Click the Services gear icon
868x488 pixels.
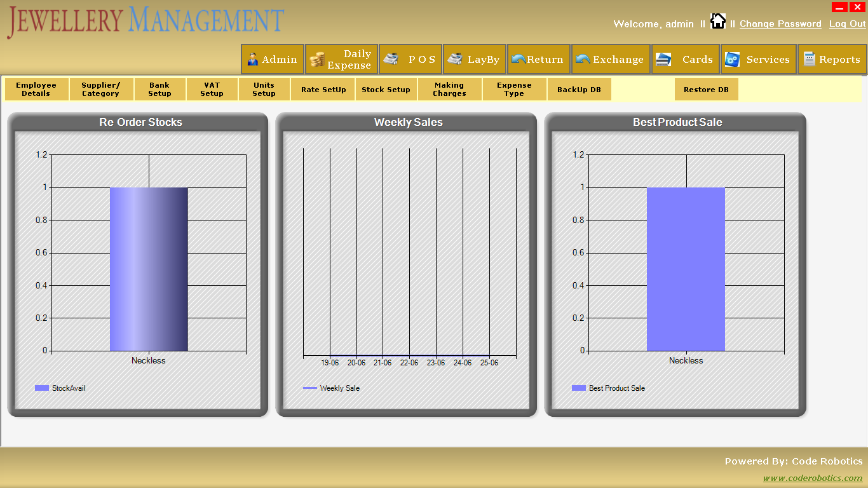pos(733,59)
